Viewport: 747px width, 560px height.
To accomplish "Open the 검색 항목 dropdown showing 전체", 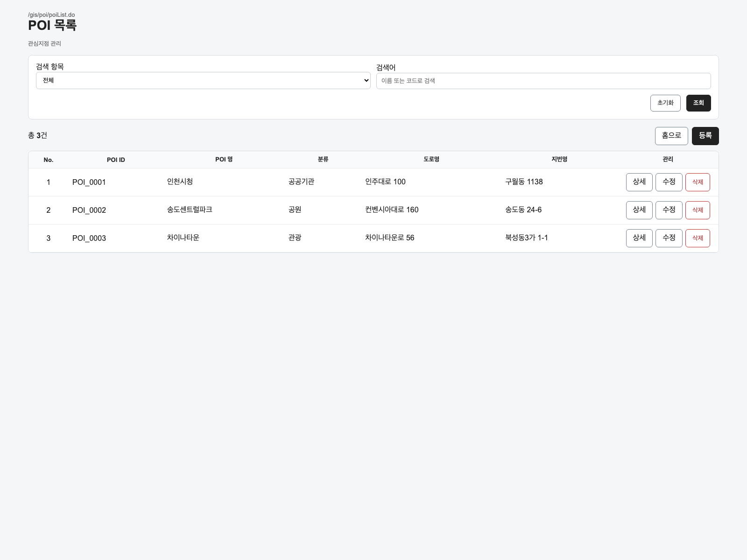I will click(203, 80).
